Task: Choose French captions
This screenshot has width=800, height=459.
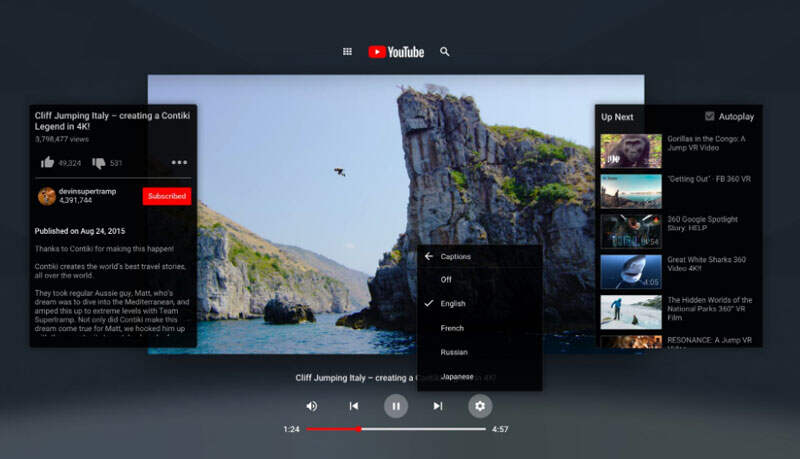Action: coord(452,328)
